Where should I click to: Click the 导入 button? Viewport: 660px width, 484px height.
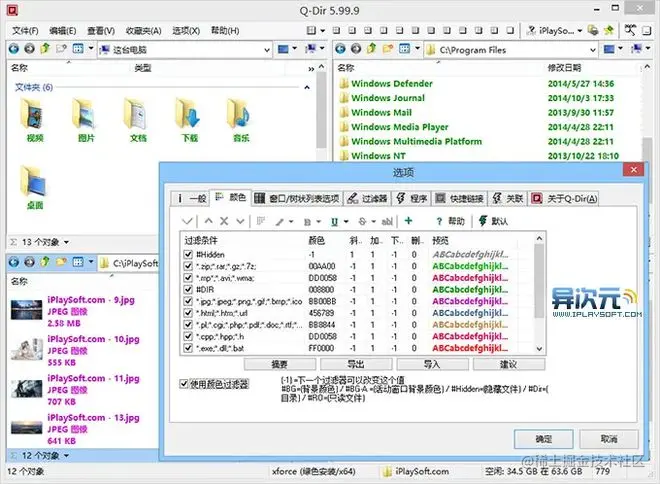click(432, 364)
